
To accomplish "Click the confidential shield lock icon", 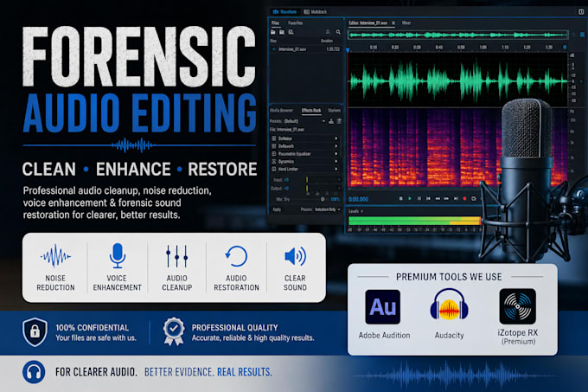I will [x=35, y=331].
